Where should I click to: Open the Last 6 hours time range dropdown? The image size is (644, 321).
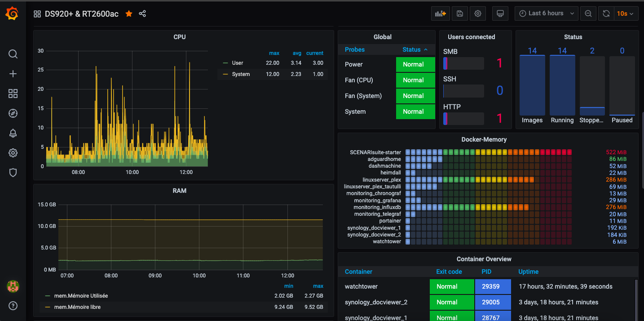tap(546, 13)
